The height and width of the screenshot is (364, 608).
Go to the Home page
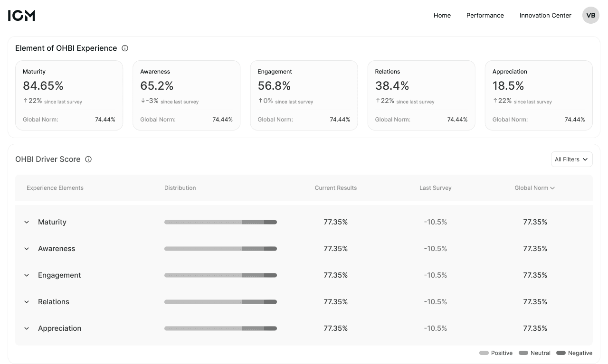[x=442, y=15]
